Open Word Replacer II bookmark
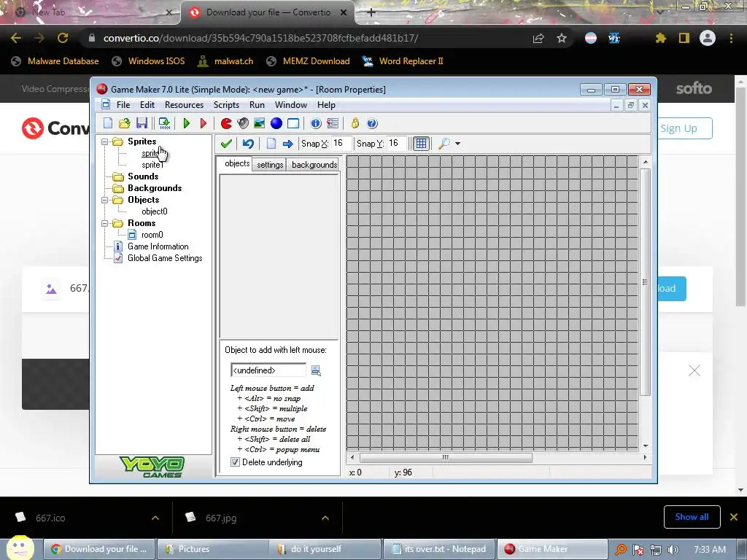The image size is (747, 560). point(403,61)
